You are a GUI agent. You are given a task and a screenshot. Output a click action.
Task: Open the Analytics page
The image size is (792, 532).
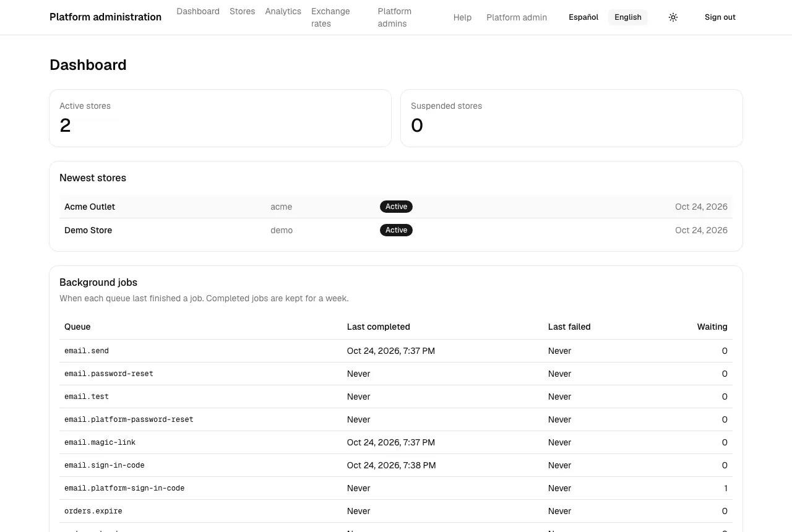(x=283, y=11)
